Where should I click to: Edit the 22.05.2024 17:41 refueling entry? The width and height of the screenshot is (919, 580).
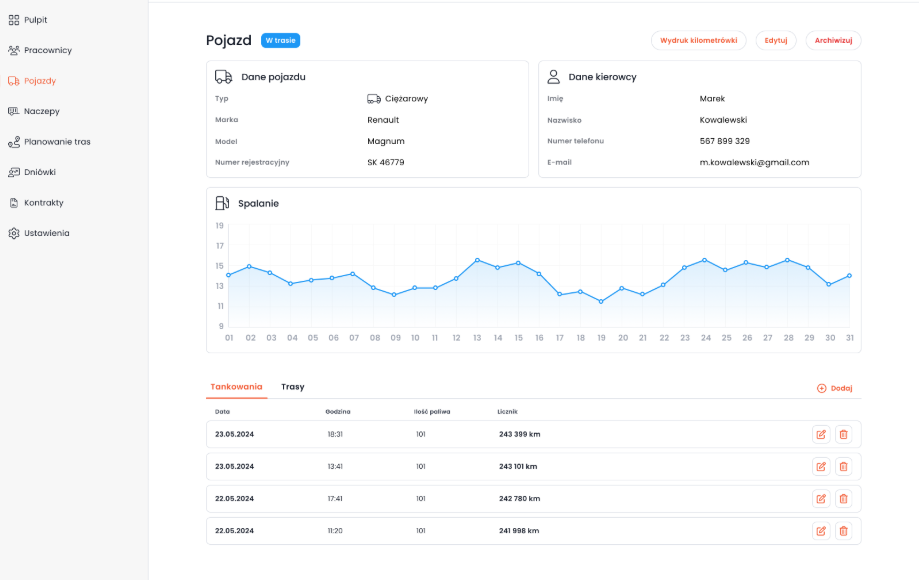point(821,498)
